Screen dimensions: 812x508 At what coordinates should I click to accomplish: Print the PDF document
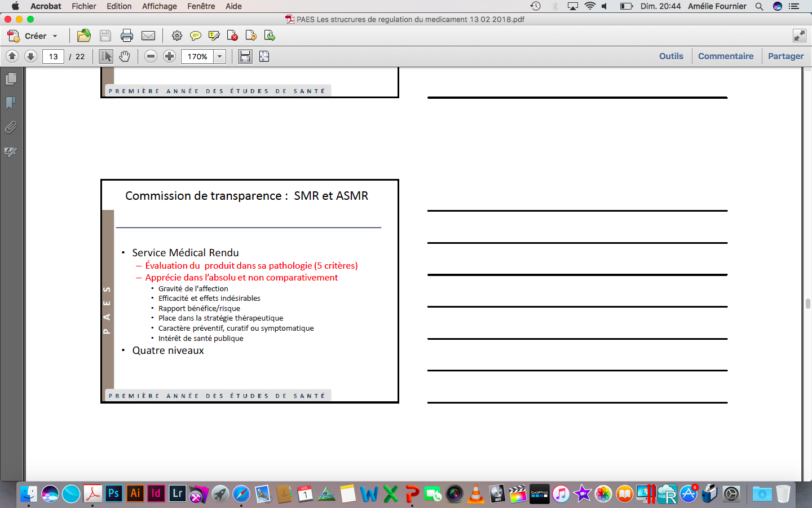[x=127, y=36]
